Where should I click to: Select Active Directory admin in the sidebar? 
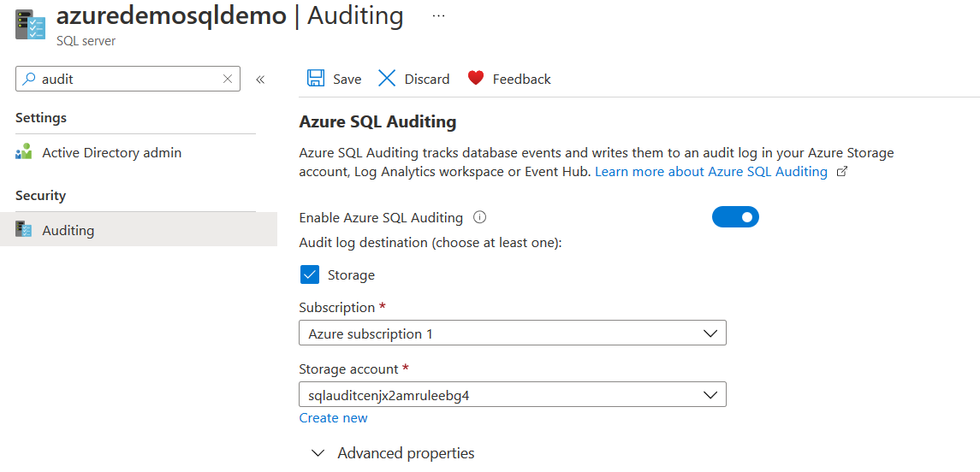pos(111,153)
